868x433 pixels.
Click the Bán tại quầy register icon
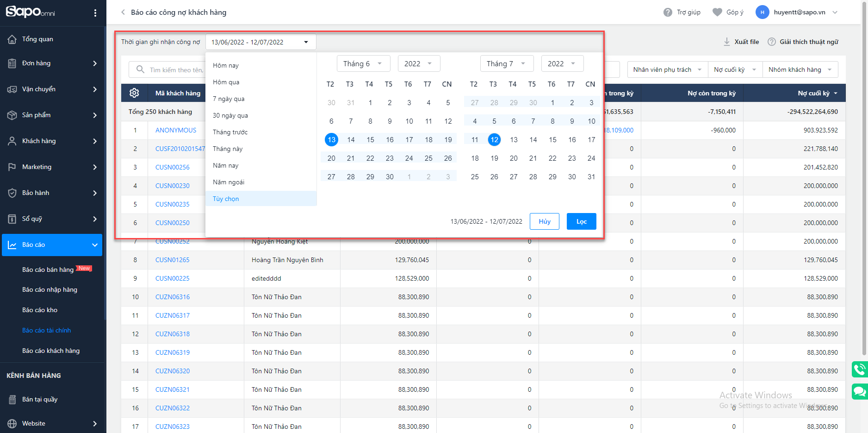click(x=12, y=400)
